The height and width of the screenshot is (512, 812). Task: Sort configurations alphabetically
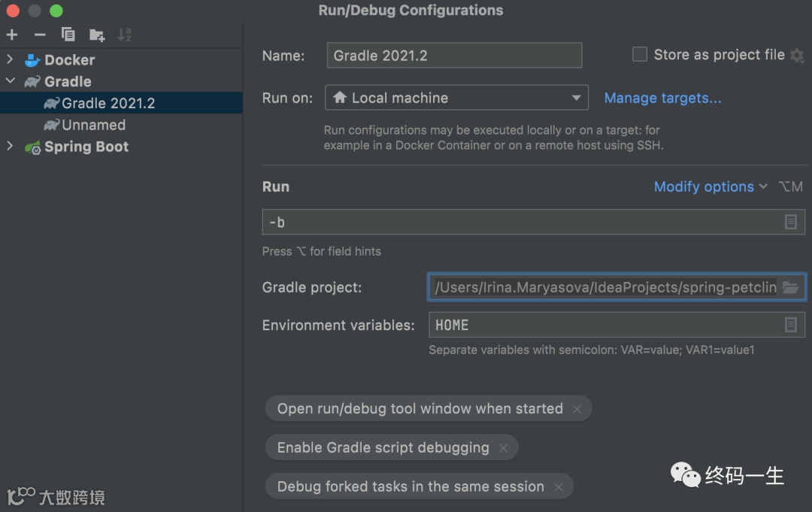[x=125, y=35]
